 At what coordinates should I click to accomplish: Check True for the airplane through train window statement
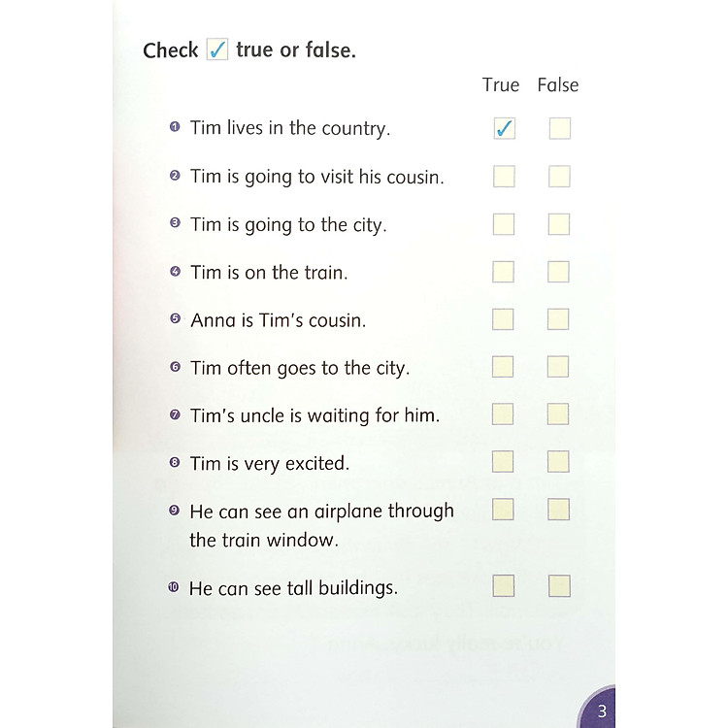(503, 510)
